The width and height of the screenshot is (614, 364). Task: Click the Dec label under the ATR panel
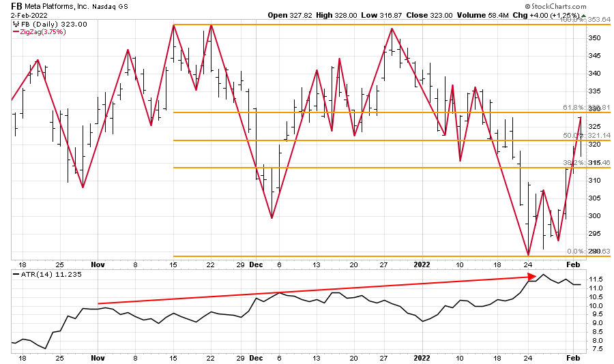click(x=256, y=358)
